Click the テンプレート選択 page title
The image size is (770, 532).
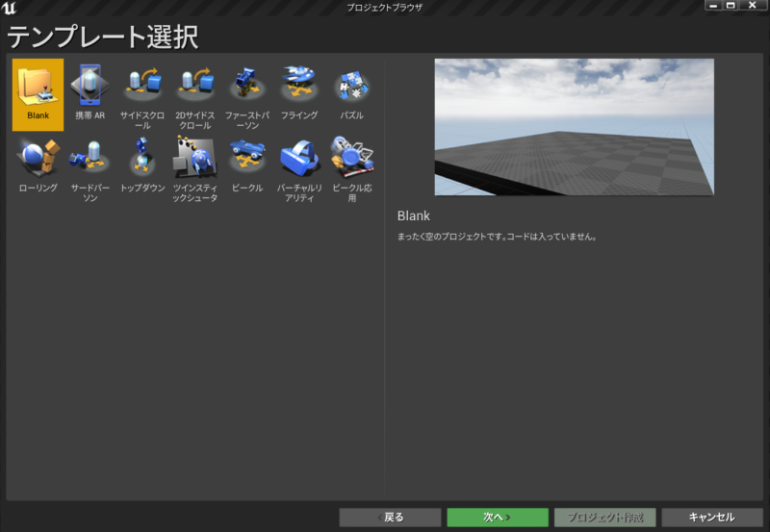[x=103, y=37]
